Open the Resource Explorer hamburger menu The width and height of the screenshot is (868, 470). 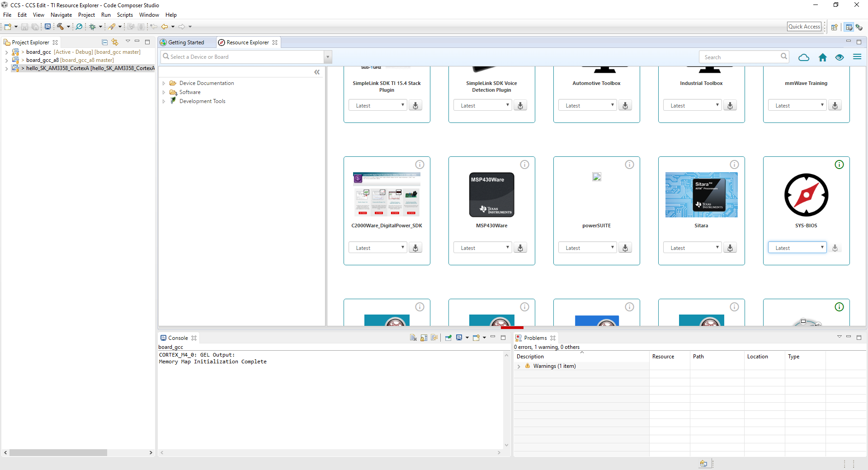[x=857, y=57]
